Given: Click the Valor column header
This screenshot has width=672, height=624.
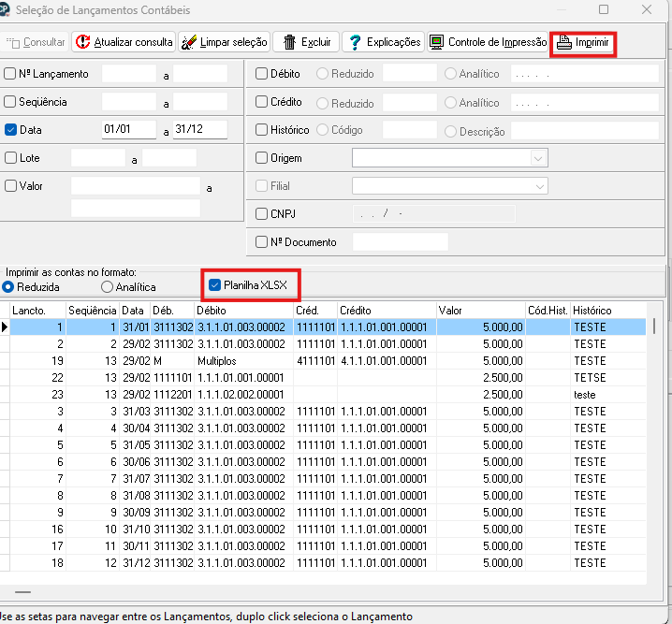Looking at the screenshot, I should (481, 310).
